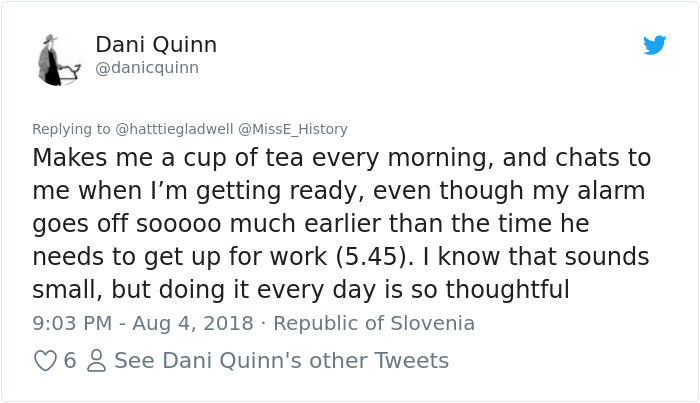
Task: Open the @hatttiegladwell mention
Action: [174, 129]
